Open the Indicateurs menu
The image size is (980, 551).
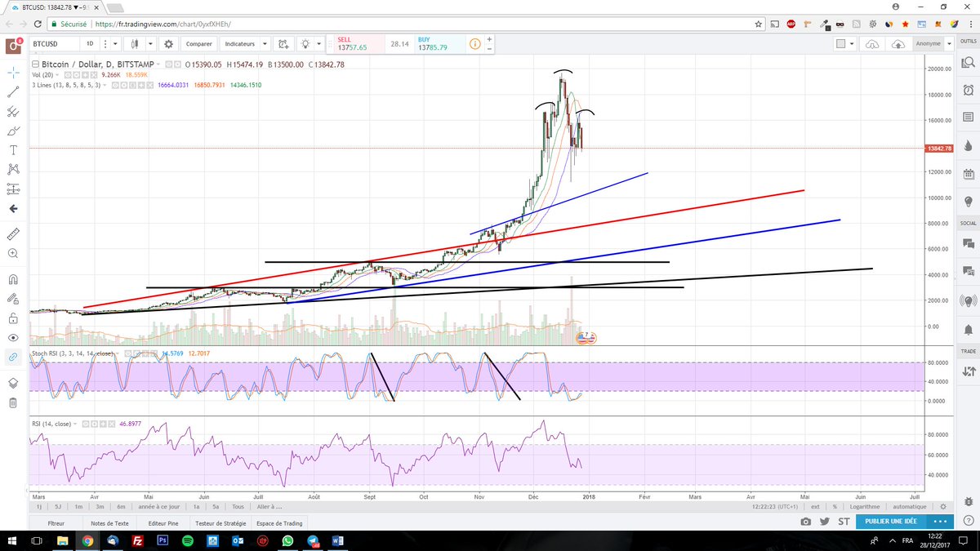[x=240, y=44]
